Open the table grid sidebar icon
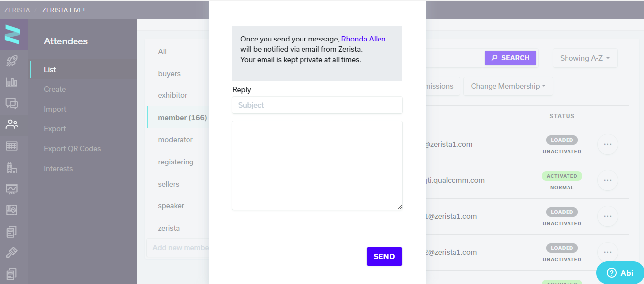The image size is (644, 284). point(12,146)
